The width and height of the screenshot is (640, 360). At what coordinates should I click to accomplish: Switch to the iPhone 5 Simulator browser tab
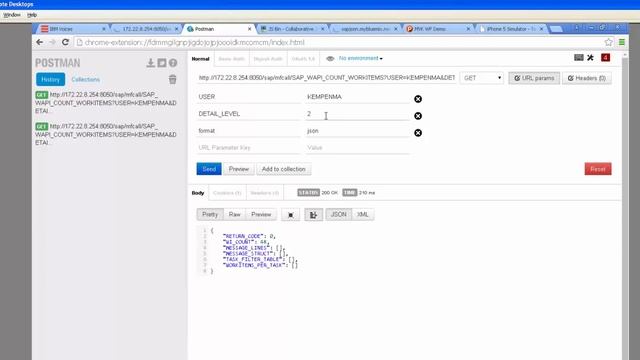511,29
